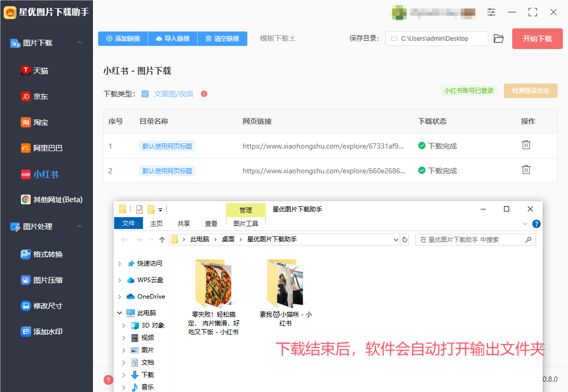The width and height of the screenshot is (568, 392).
Task: Select 小红书 in the sidebar
Action: pos(40,174)
